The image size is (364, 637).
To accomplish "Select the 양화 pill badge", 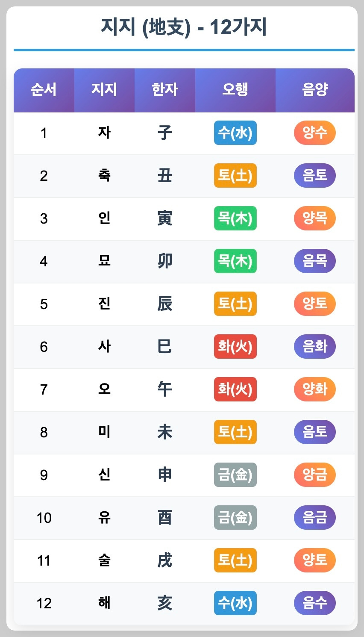I will [315, 389].
